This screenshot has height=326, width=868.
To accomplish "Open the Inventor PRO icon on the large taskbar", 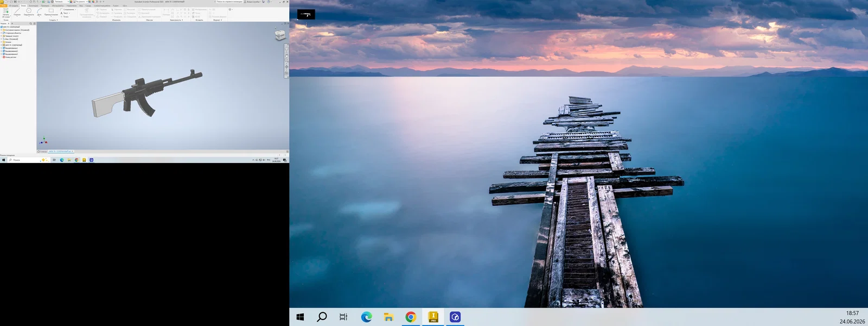I will coord(433,317).
